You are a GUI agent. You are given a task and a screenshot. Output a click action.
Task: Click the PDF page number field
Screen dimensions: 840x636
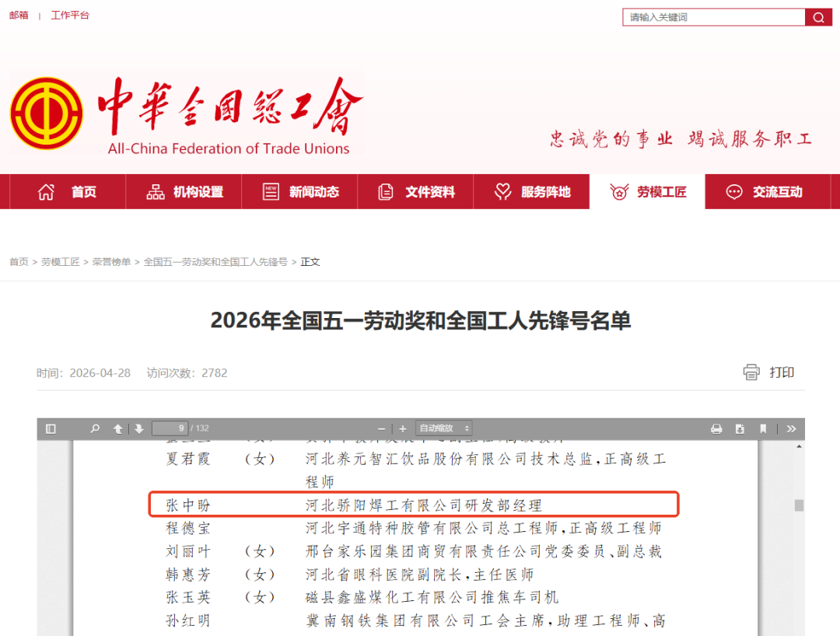[x=170, y=428]
